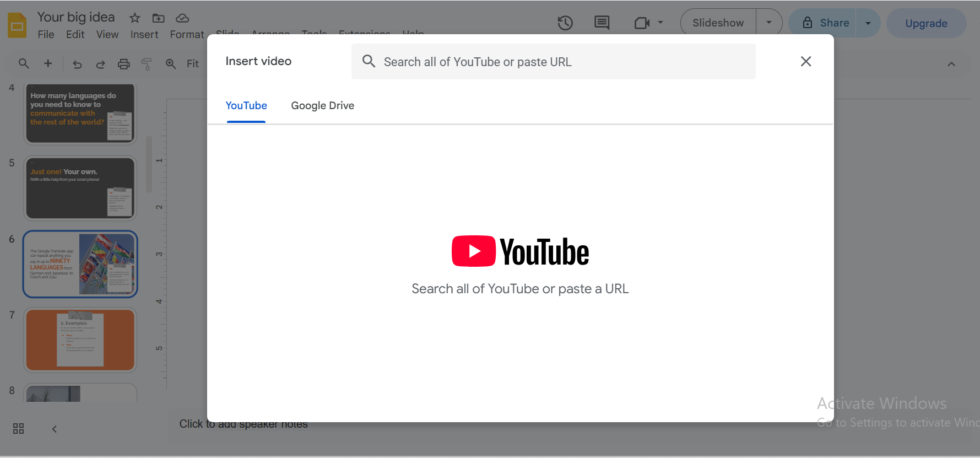Screen dimensions: 980x458
Task: Open the Insert menu
Action: click(144, 34)
